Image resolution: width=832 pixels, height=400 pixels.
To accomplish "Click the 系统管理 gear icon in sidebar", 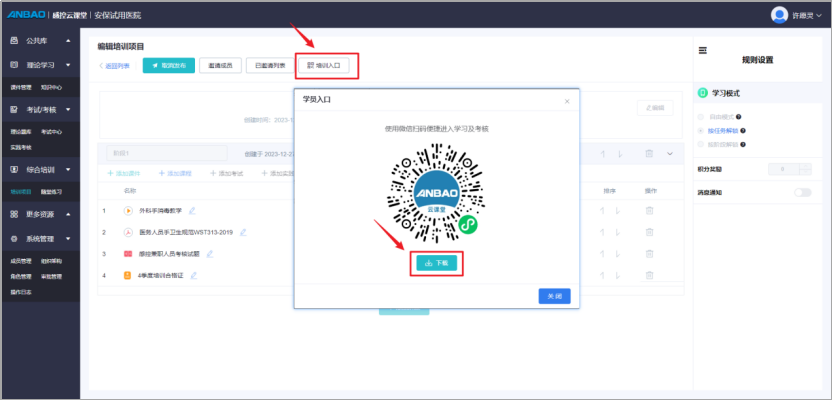I will (14, 239).
